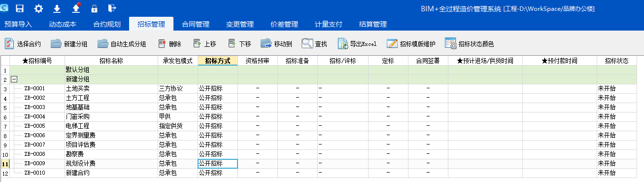Image resolution: width=644 pixels, height=182 pixels.
Task: Click 三方协议 cell
Action: point(177,89)
